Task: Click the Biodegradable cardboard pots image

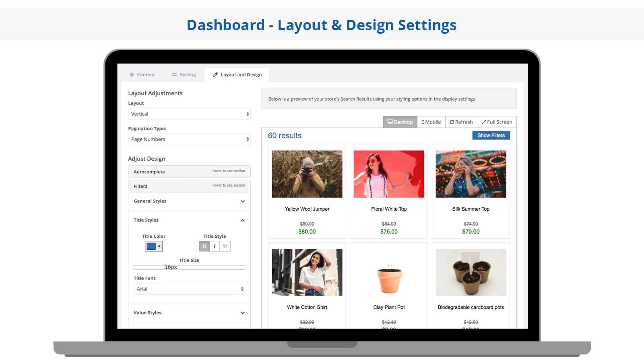Action: coord(471,272)
